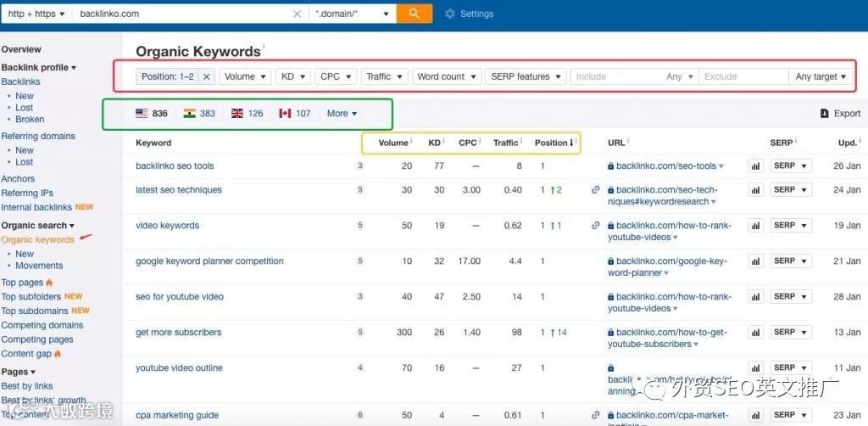Open SERP dropdown for backlinko seo tools
The height and width of the screenshot is (426, 868).
(791, 165)
